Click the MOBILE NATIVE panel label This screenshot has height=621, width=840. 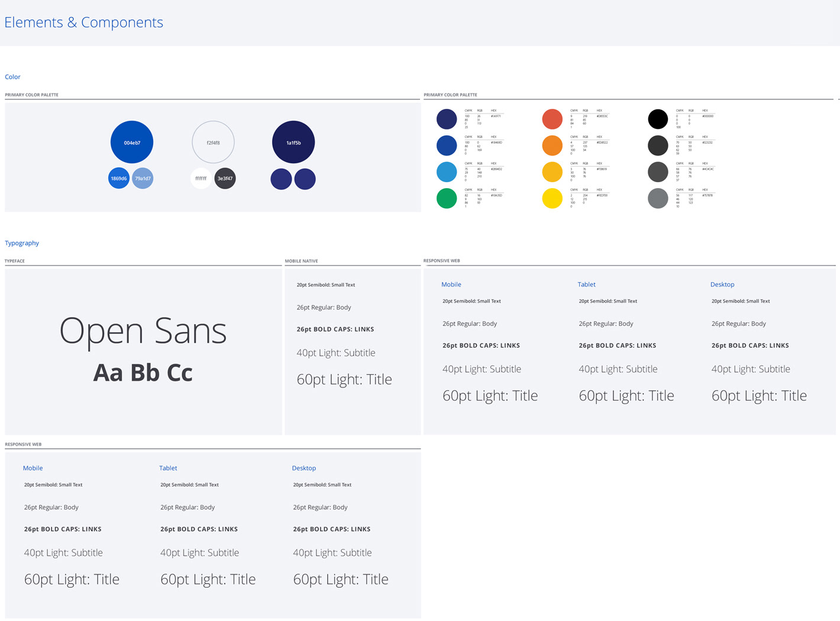301,261
